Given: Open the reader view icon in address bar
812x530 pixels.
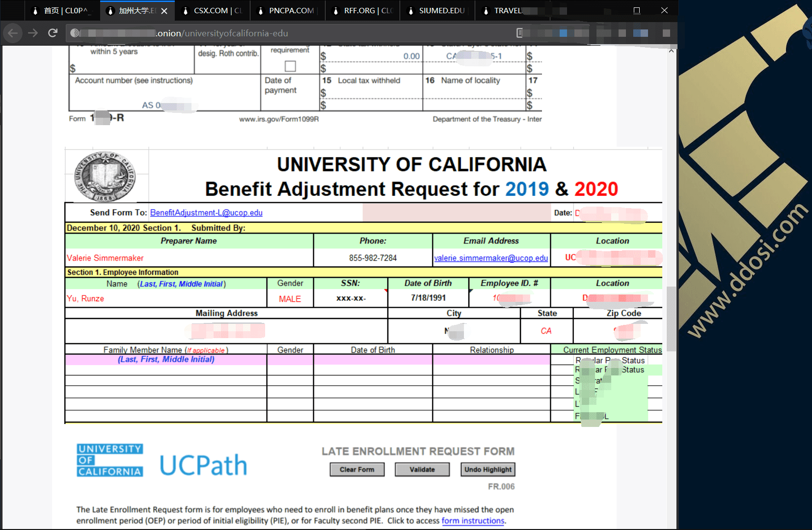Looking at the screenshot, I should [x=519, y=33].
